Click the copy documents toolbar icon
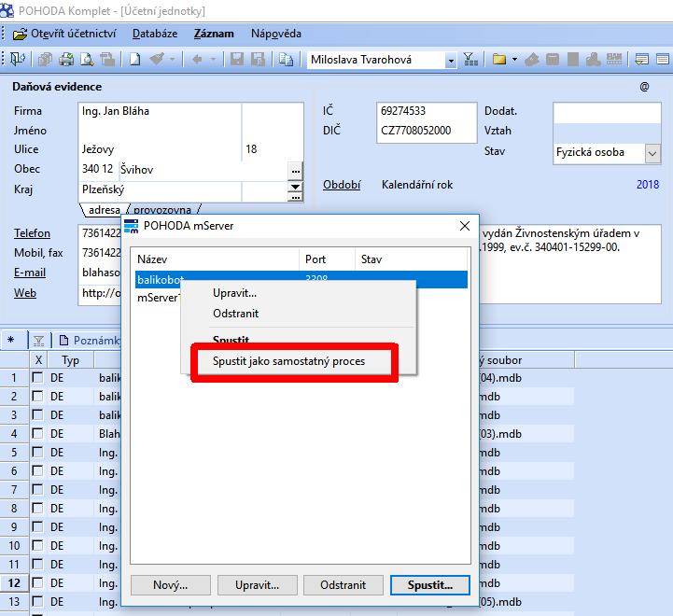673x616 pixels. point(45,59)
